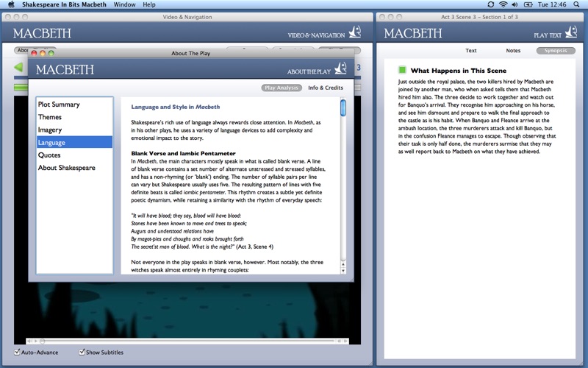The height and width of the screenshot is (368, 588).
Task: Click the video playback position slider
Action: click(x=43, y=341)
